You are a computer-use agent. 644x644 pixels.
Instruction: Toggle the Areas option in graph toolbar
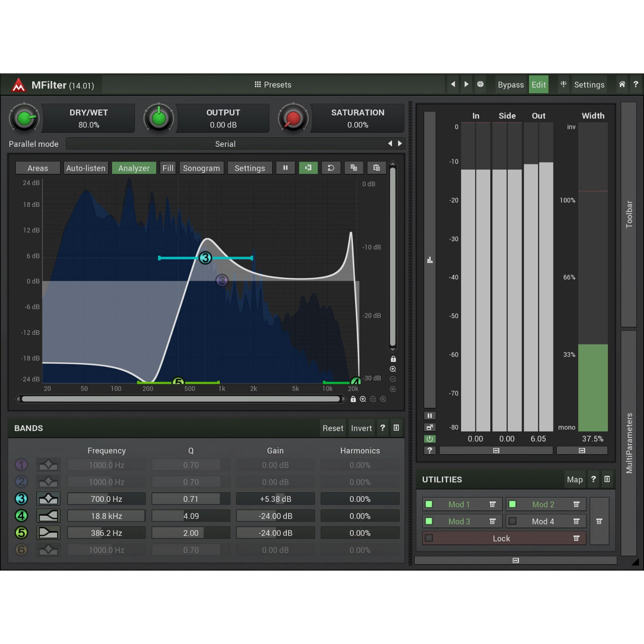point(38,168)
